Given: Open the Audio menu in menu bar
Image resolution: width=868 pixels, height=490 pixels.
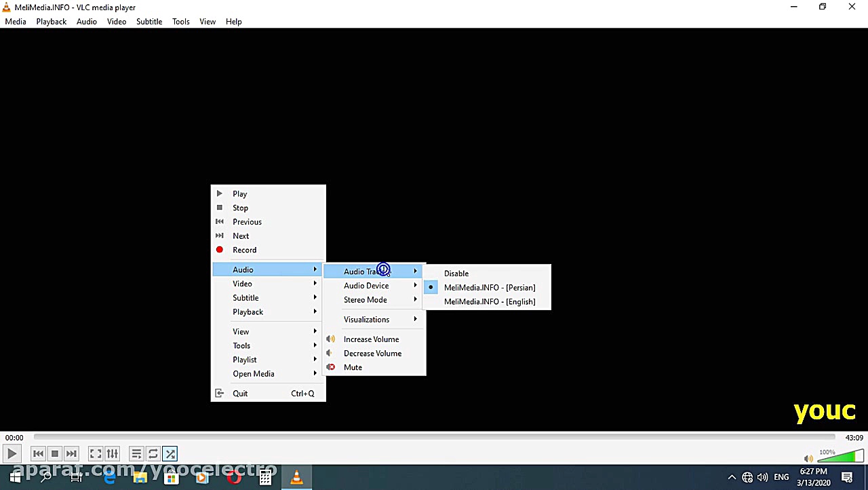Looking at the screenshot, I should click(x=87, y=22).
